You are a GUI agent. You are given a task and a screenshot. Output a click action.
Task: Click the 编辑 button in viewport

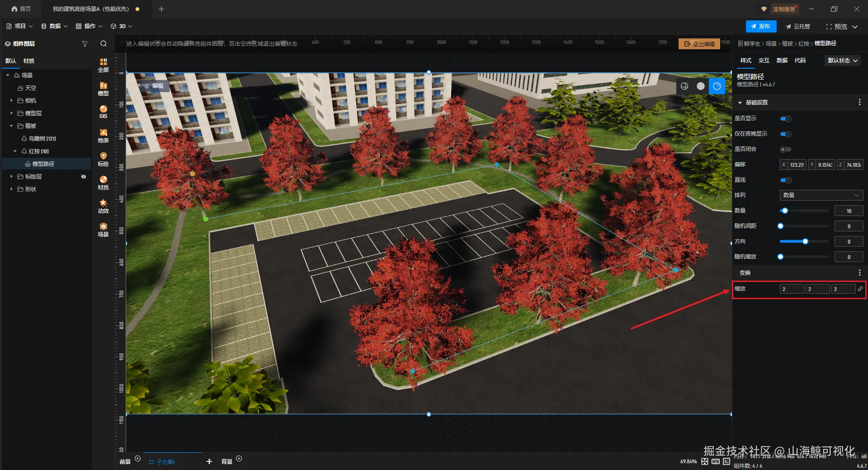pos(154,86)
